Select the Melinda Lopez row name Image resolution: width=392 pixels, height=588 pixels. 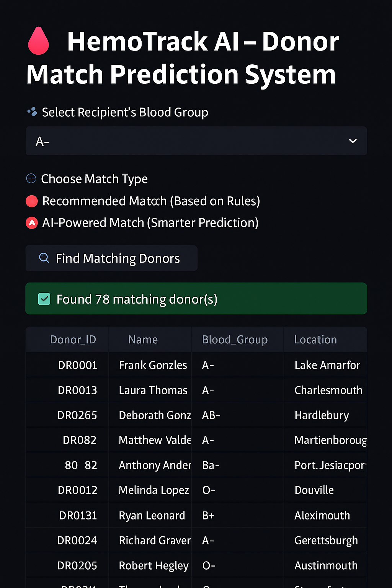154,490
